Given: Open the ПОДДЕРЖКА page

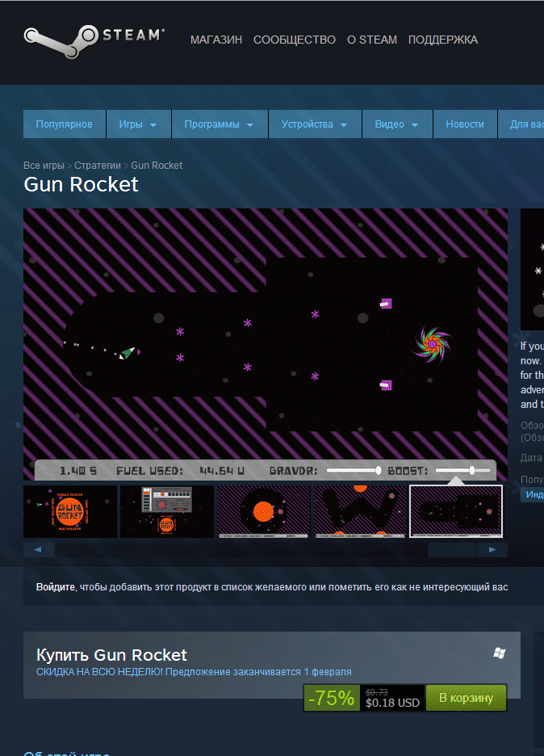Looking at the screenshot, I should point(443,40).
